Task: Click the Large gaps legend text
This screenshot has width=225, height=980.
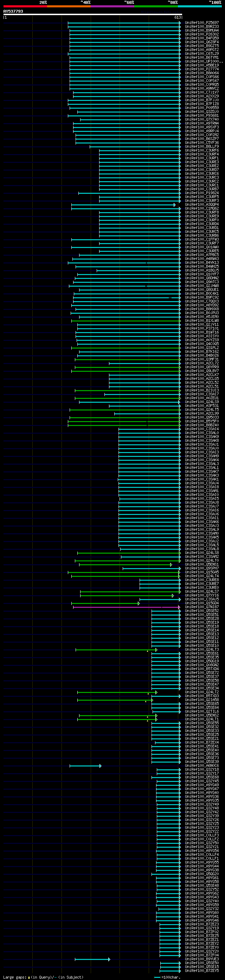Action: [x=15, y=977]
